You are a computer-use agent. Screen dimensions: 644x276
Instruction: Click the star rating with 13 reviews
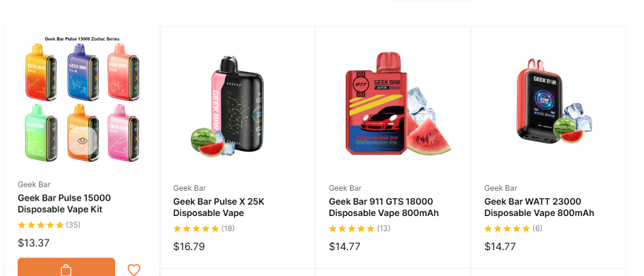click(360, 229)
